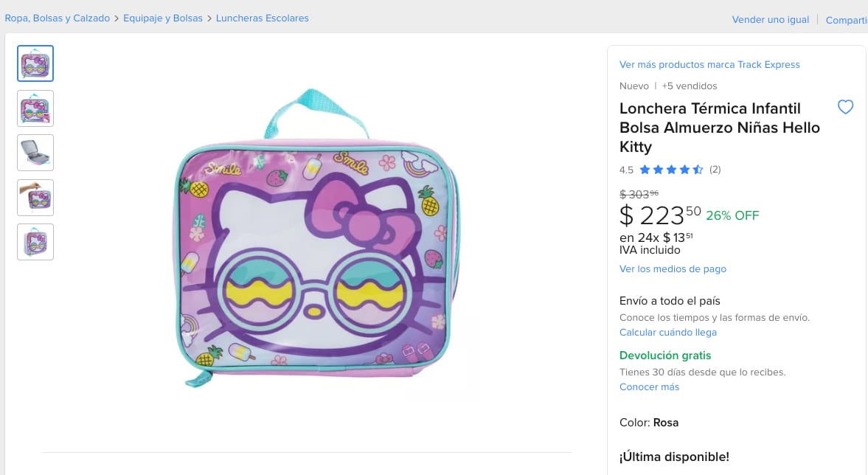Click the star rating icons
The image size is (868, 475).
point(671,170)
